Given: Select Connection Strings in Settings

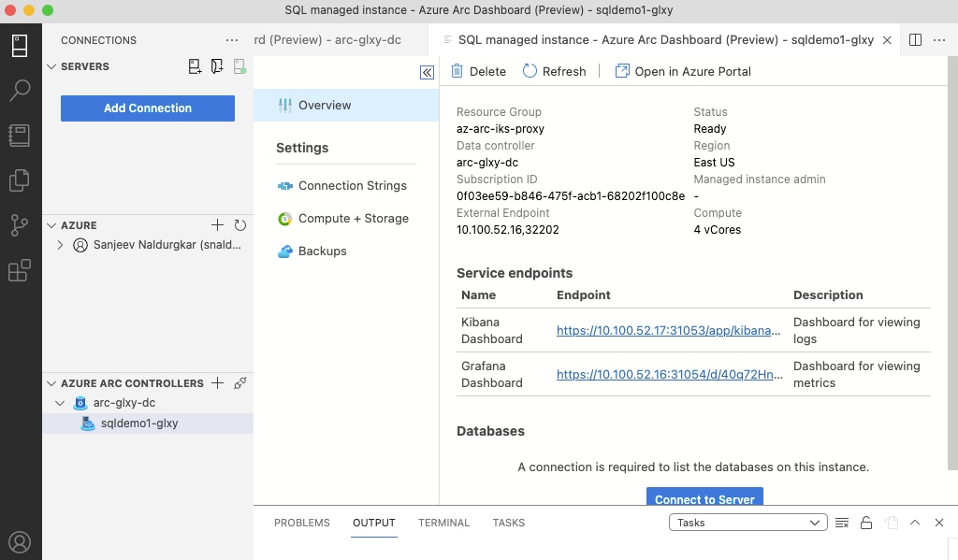Looking at the screenshot, I should tap(352, 186).
